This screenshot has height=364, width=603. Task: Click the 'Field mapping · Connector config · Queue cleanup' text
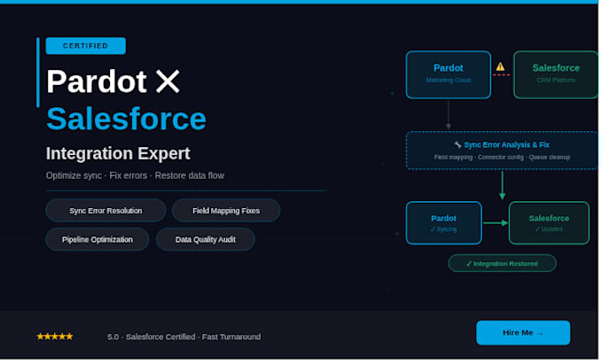click(x=502, y=157)
